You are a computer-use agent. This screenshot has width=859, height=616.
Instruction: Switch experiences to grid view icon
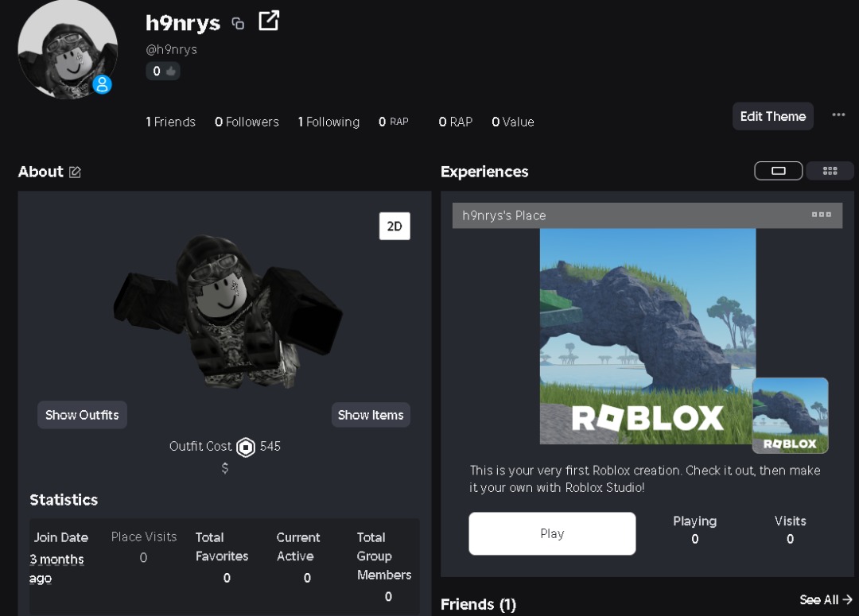pyautogui.click(x=830, y=170)
